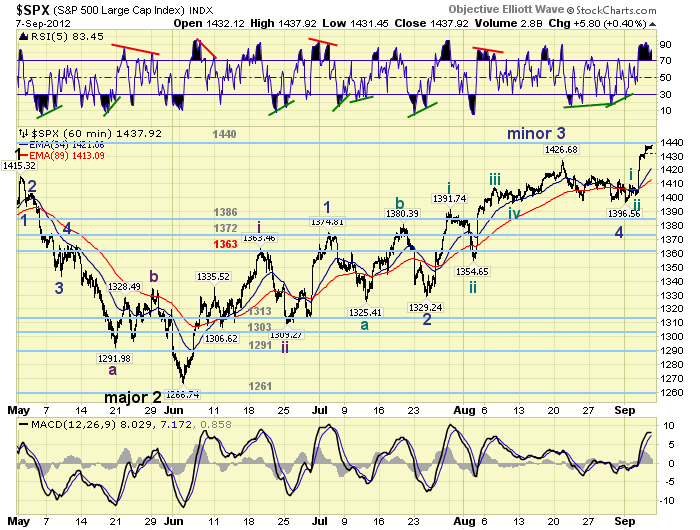Screen dimensions: 700x530
Task: Click the 1426.68 price callout
Action: click(561, 150)
